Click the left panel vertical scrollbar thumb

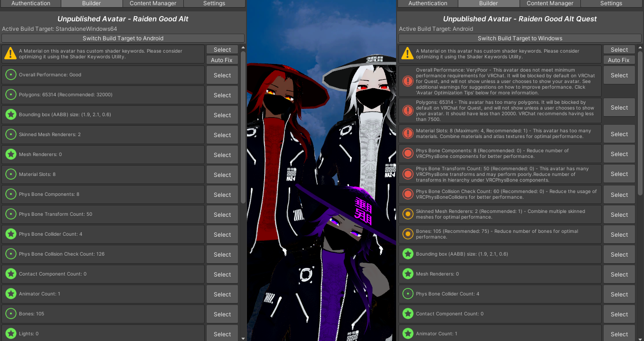pyautogui.click(x=243, y=127)
